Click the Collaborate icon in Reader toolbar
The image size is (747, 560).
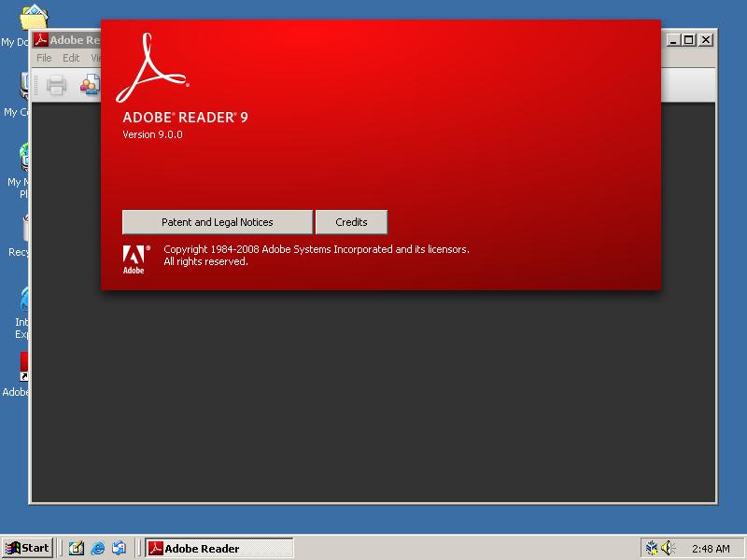90,85
